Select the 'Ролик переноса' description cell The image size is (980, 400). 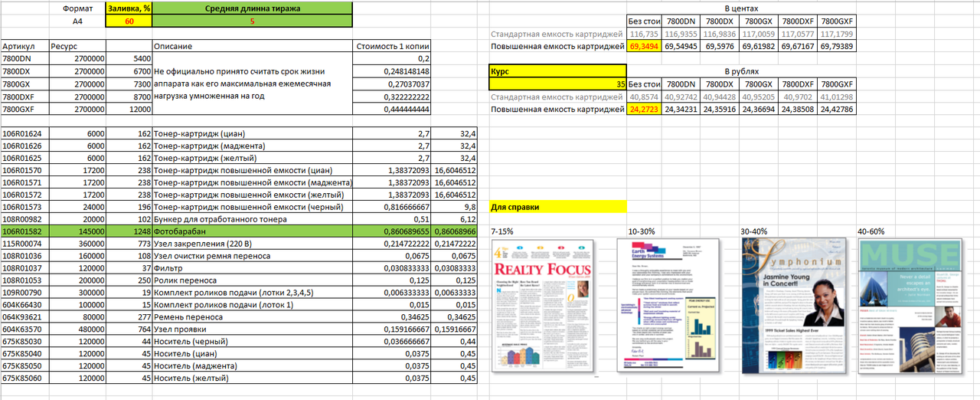[x=253, y=280]
